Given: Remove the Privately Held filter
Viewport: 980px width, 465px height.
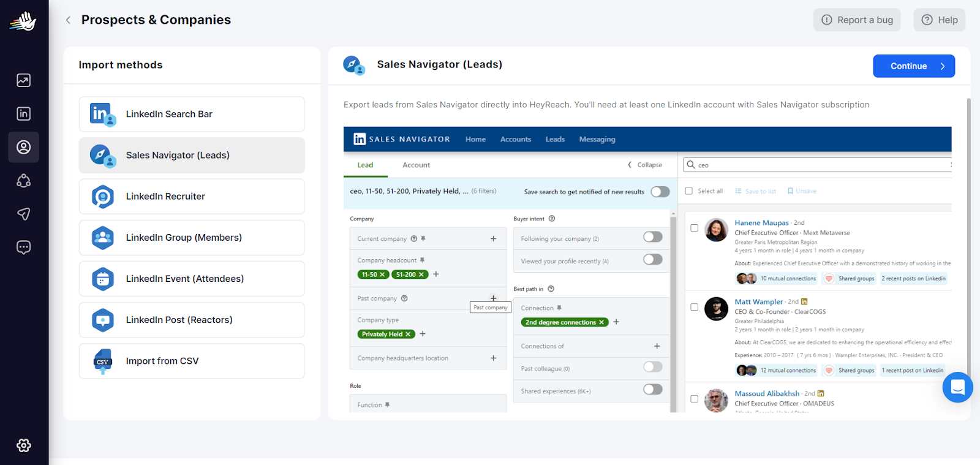Looking at the screenshot, I should click(x=408, y=334).
